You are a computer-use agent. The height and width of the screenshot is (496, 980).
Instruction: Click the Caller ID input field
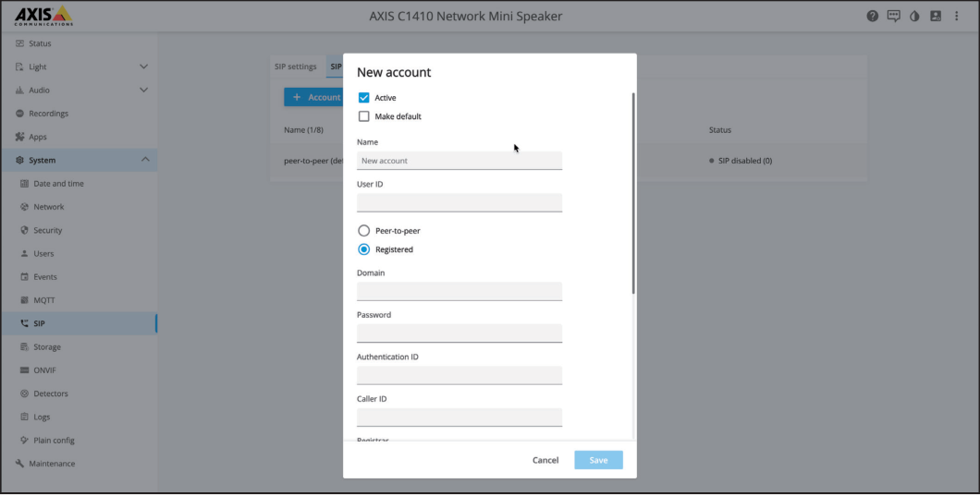coord(459,417)
